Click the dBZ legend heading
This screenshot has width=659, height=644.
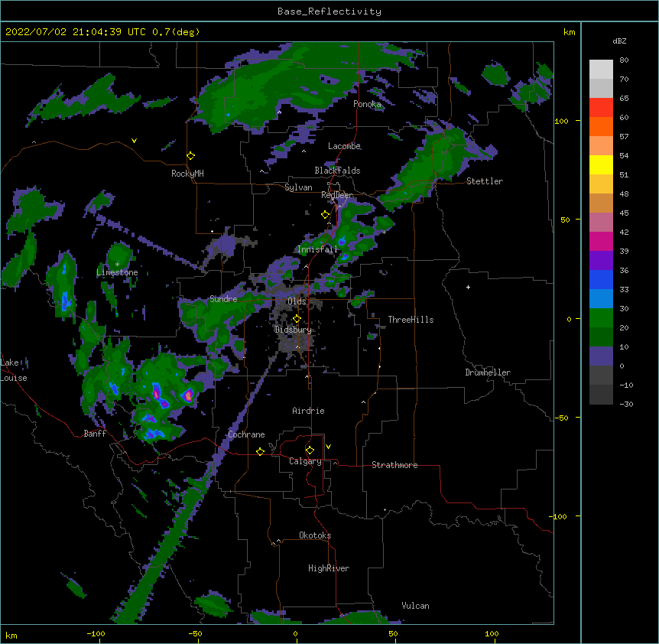click(619, 41)
